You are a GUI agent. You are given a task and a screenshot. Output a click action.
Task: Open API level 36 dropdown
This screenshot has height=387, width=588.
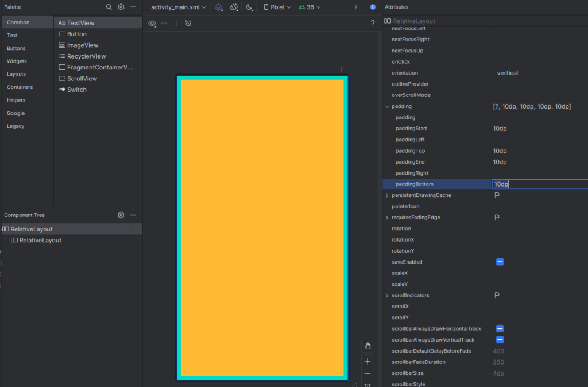click(310, 7)
